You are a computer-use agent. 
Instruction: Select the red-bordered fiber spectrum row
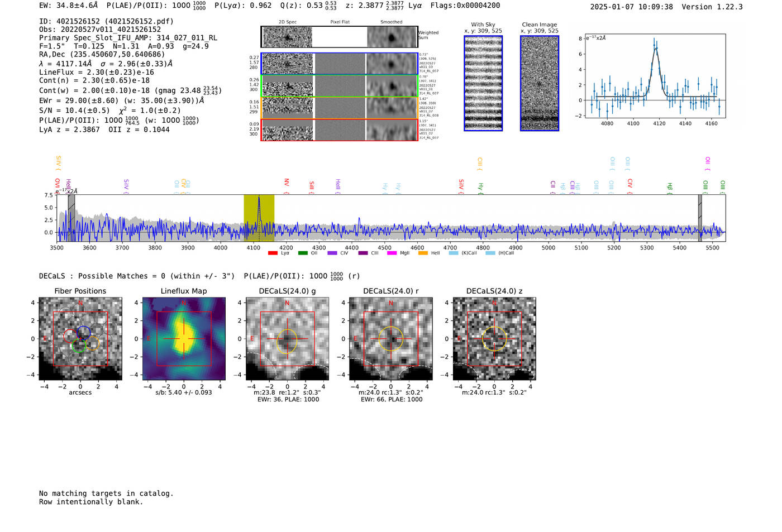click(x=340, y=130)
